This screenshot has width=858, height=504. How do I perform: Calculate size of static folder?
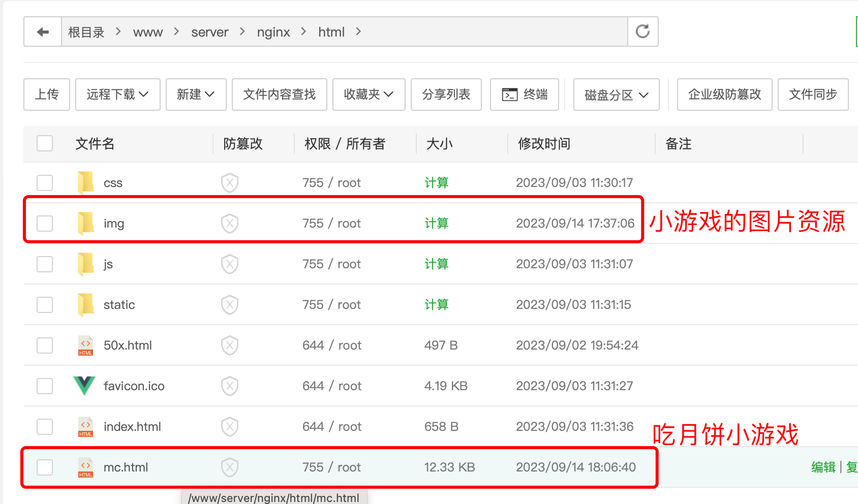(437, 305)
